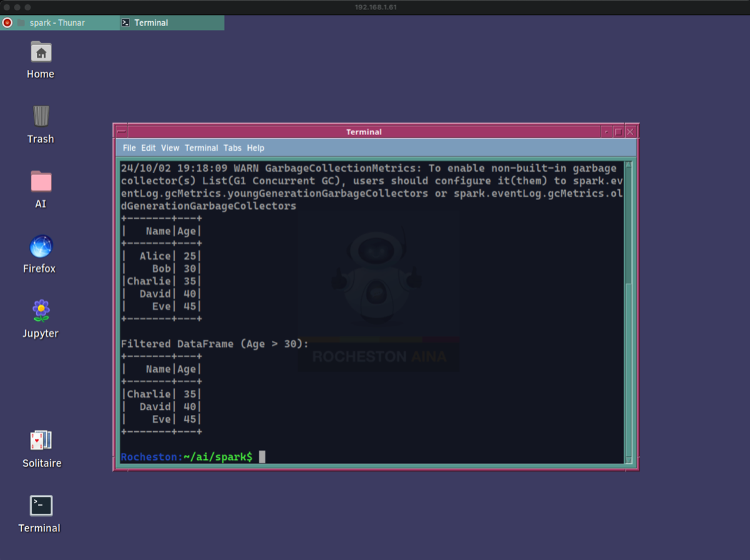Open the Solitaire cards icon
750x560 pixels.
[x=41, y=441]
